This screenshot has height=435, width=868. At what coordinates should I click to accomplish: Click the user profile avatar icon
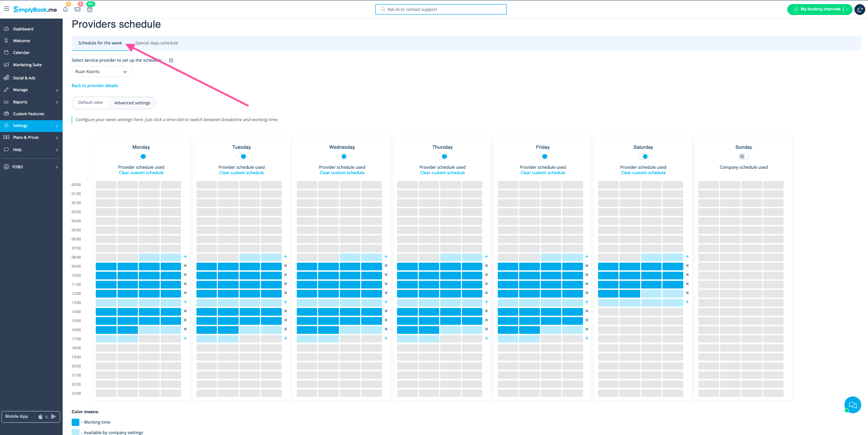859,10
